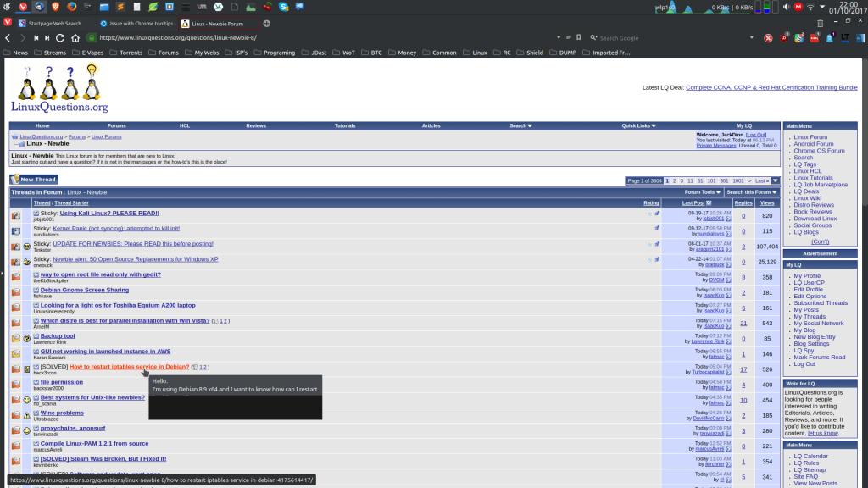Viewport: 868px width, 488px height.
Task: Reload the current page
Action: click(58, 38)
